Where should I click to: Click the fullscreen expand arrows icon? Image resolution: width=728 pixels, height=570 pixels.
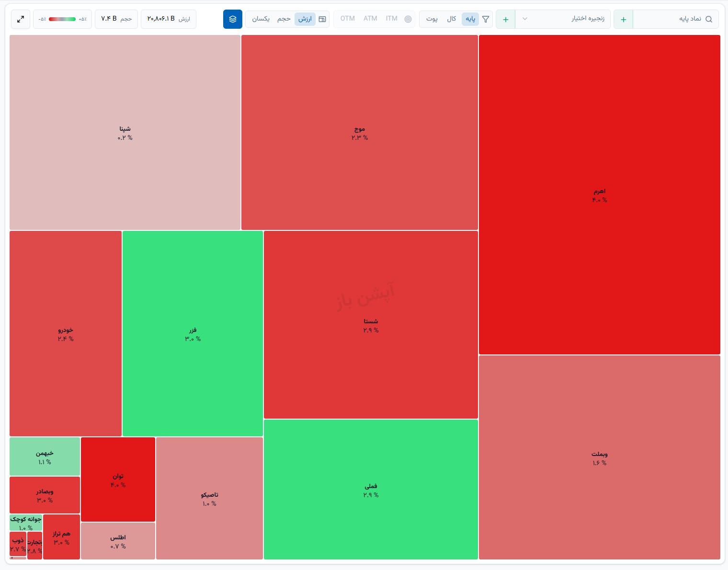click(21, 19)
